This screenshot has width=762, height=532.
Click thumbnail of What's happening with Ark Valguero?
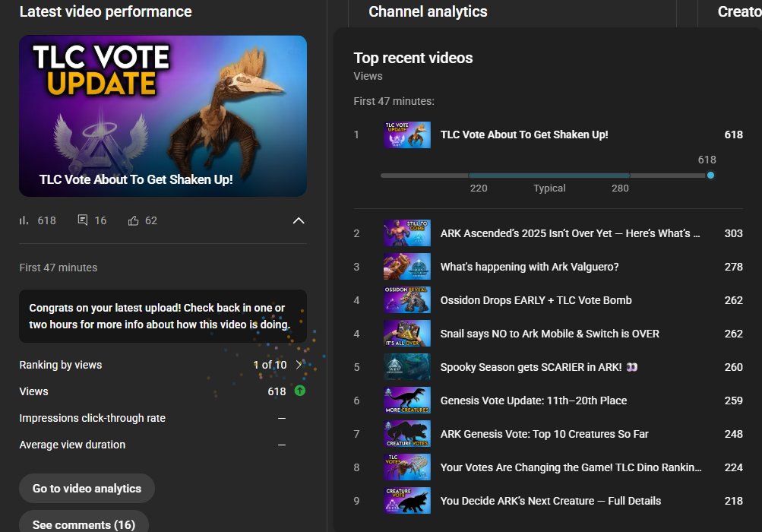click(407, 267)
